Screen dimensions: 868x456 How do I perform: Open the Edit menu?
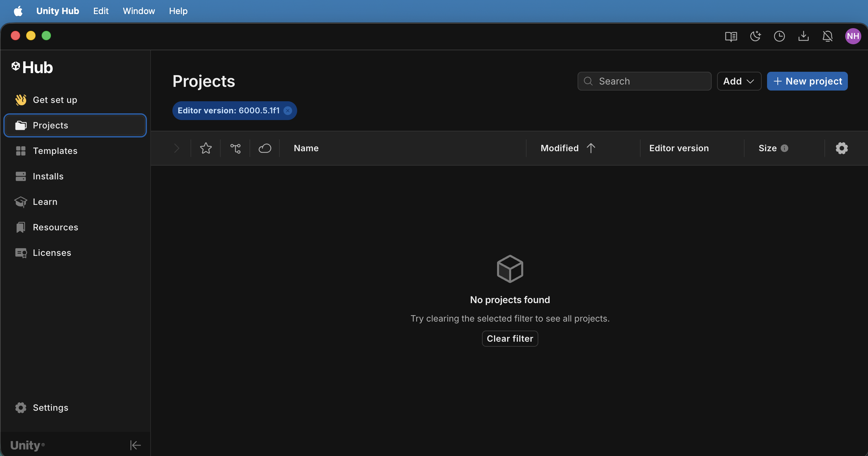101,11
